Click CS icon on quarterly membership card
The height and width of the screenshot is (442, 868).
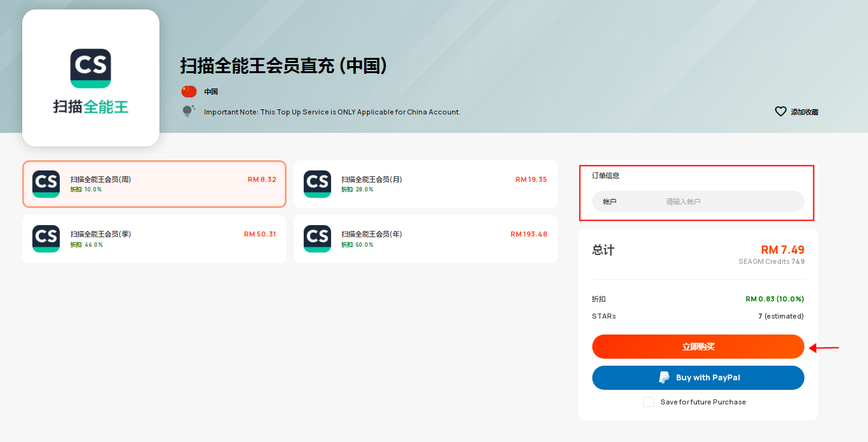pyautogui.click(x=46, y=238)
